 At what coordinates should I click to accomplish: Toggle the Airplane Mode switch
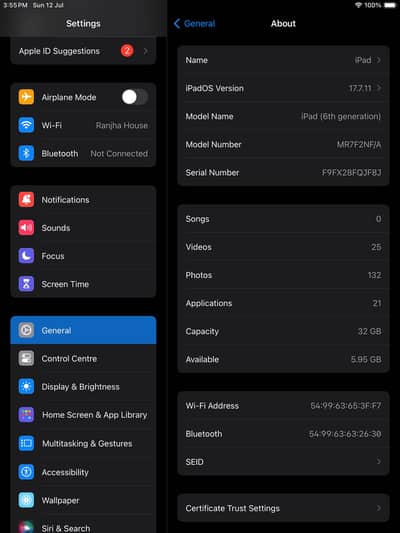point(135,97)
